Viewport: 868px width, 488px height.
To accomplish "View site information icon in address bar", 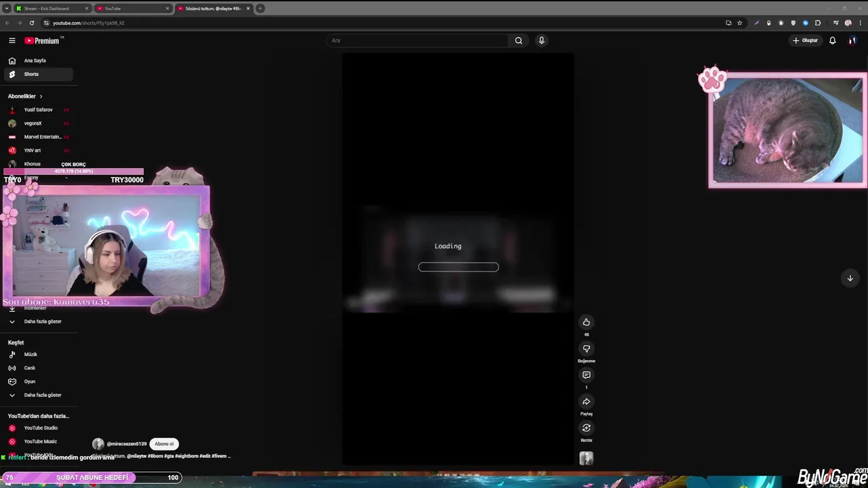I will coord(46,23).
